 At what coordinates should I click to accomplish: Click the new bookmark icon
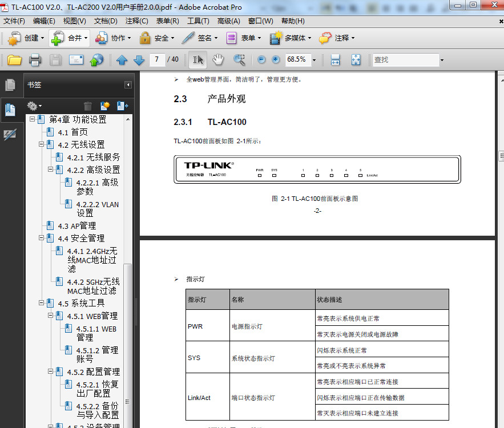[x=104, y=106]
